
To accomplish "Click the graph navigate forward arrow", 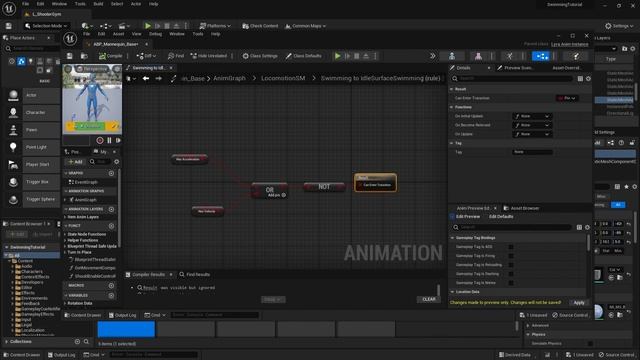I will coord(158,78).
